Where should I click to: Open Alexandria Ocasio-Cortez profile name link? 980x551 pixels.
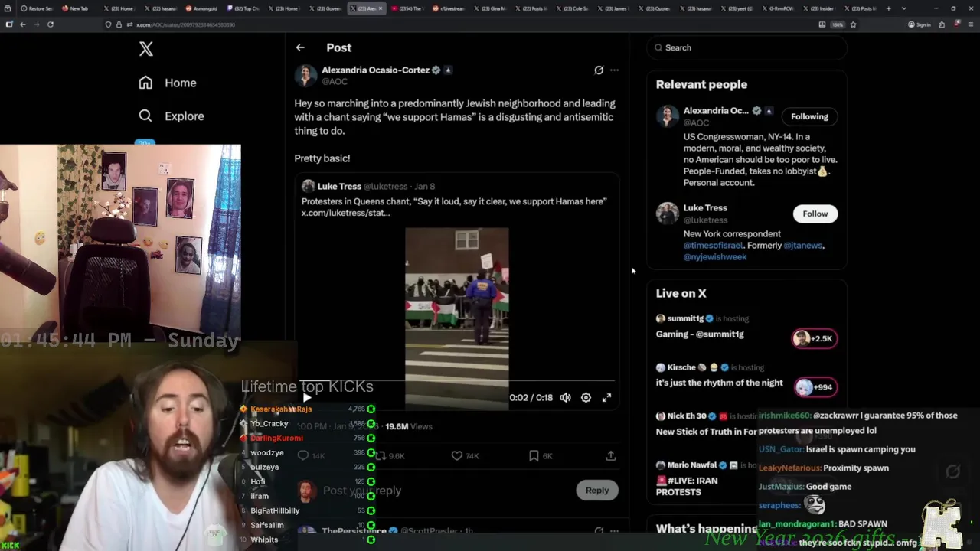pos(375,70)
